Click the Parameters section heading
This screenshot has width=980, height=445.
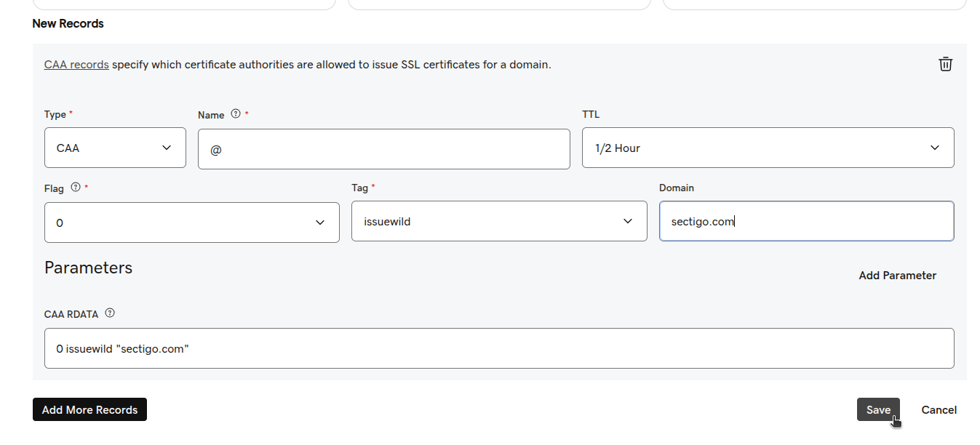pos(88,268)
